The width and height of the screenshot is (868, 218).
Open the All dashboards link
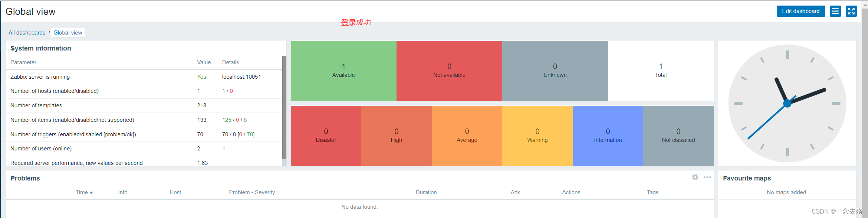click(27, 33)
